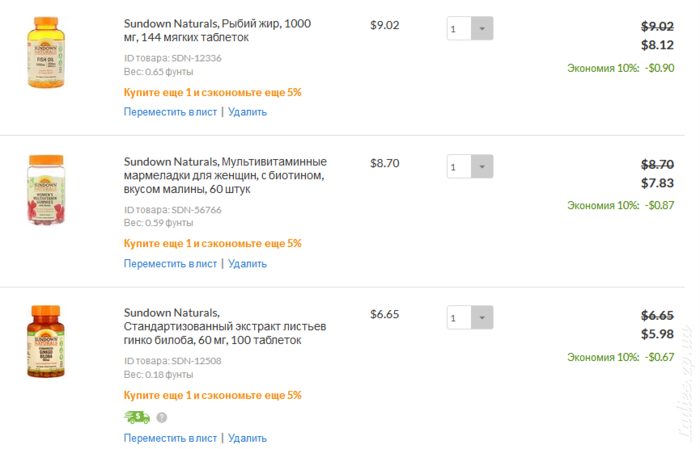Click Переместить в лист for fish oil

pos(170,112)
